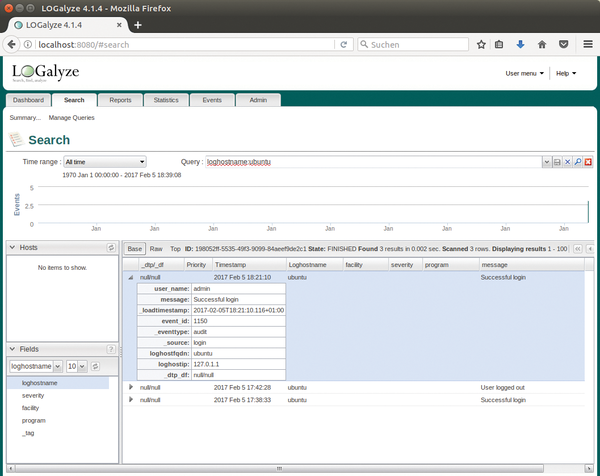Viewport: 600px width, 476px height.
Task: Click the Manage Queries link
Action: (x=72, y=118)
